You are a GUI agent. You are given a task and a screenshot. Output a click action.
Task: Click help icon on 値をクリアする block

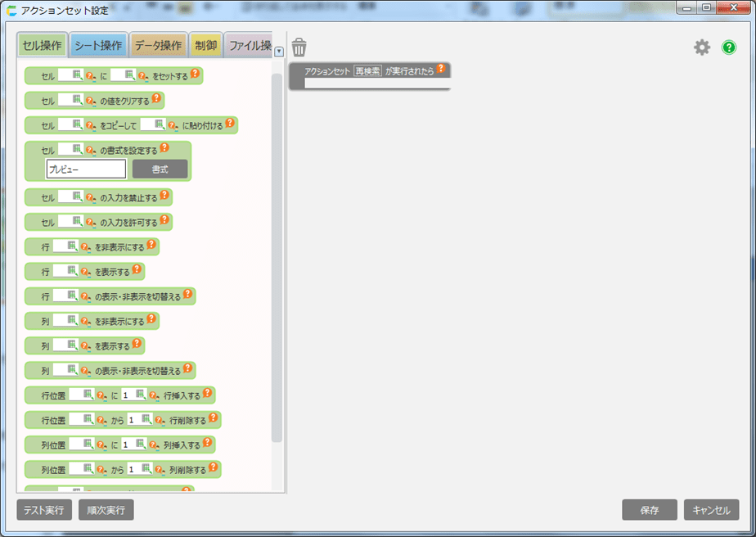(x=156, y=99)
